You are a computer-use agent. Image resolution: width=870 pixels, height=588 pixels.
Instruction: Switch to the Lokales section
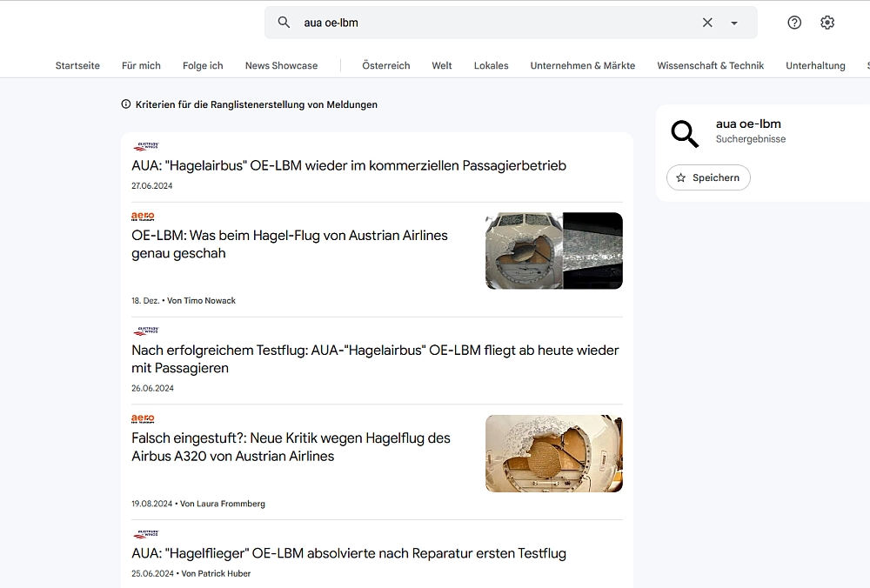coord(491,65)
